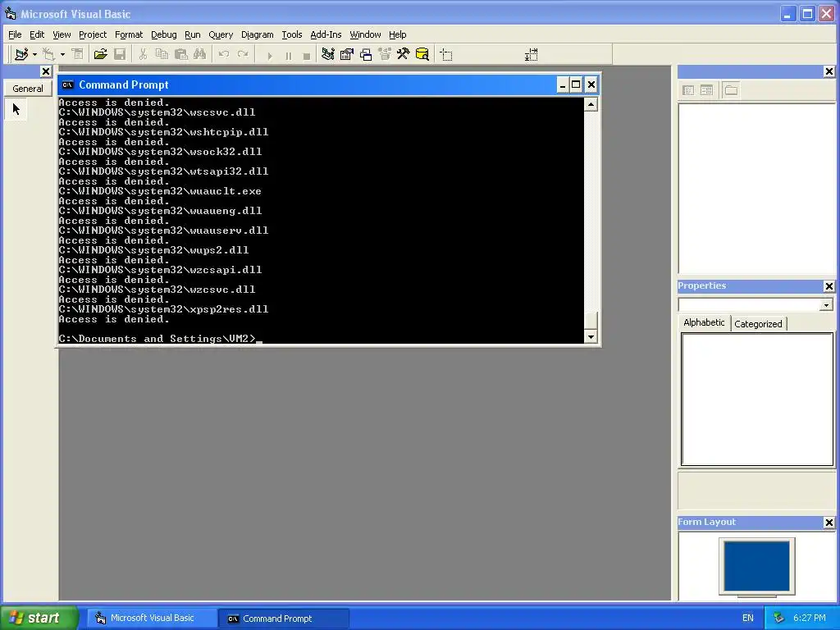Open the Format menu
840x630 pixels.
point(129,34)
